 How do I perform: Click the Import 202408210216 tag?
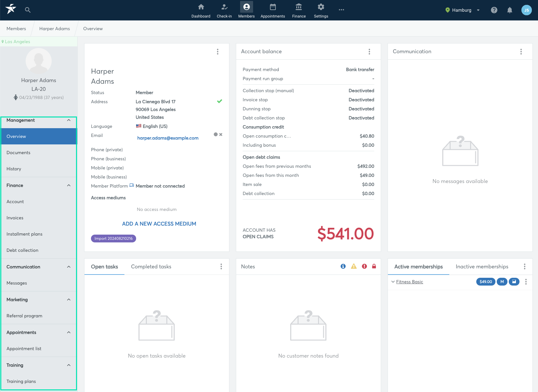coord(113,239)
